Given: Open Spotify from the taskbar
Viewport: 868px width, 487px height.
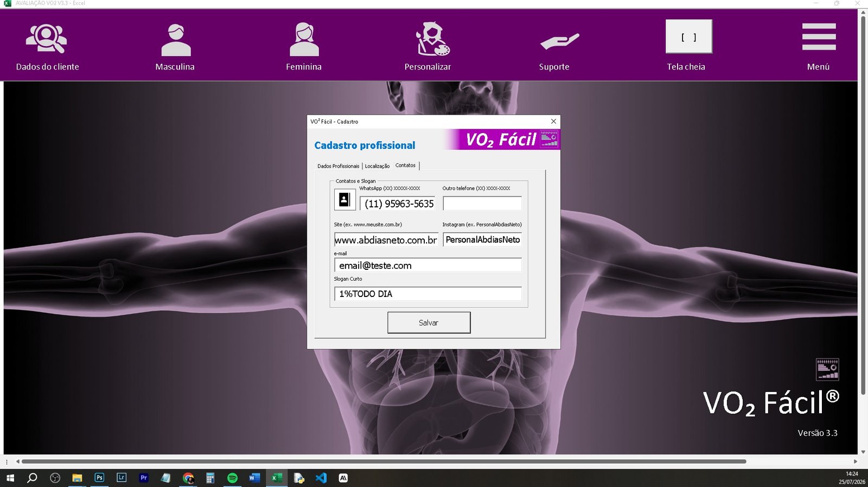Looking at the screenshot, I should point(232,478).
